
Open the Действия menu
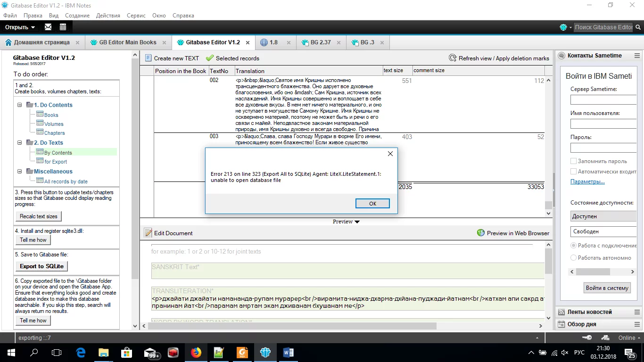pyautogui.click(x=108, y=16)
